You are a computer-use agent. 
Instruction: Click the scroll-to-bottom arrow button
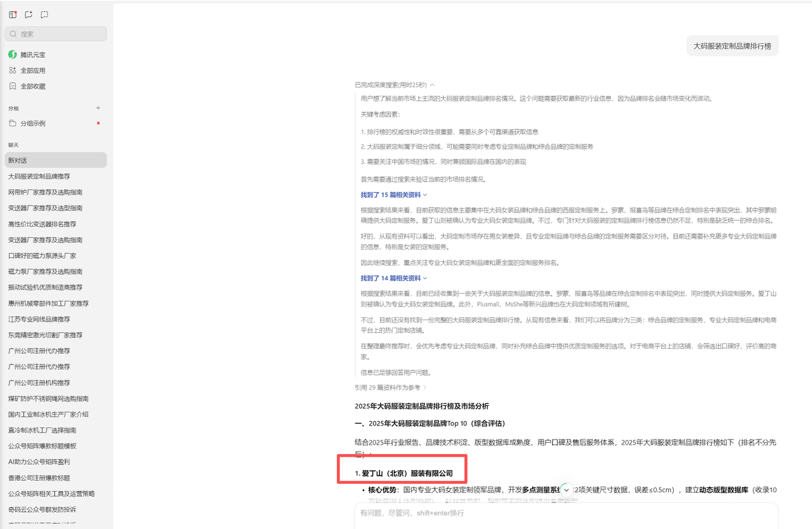pyautogui.click(x=566, y=490)
